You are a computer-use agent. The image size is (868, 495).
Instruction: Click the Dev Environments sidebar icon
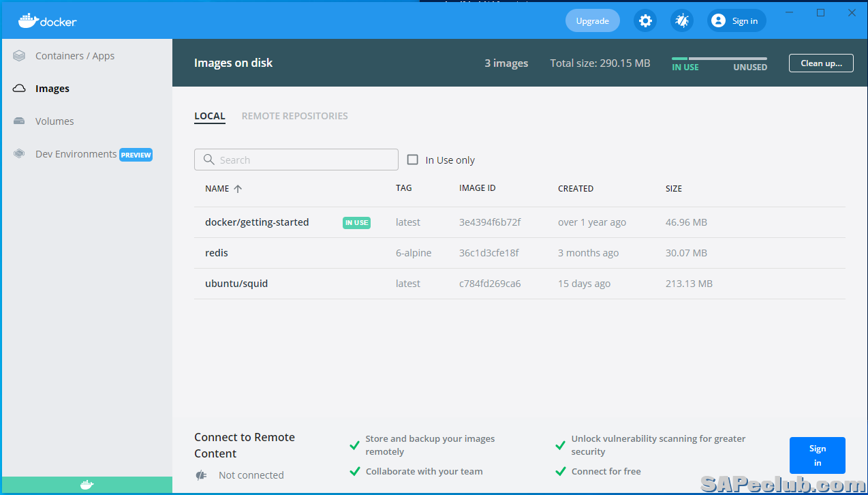(19, 154)
